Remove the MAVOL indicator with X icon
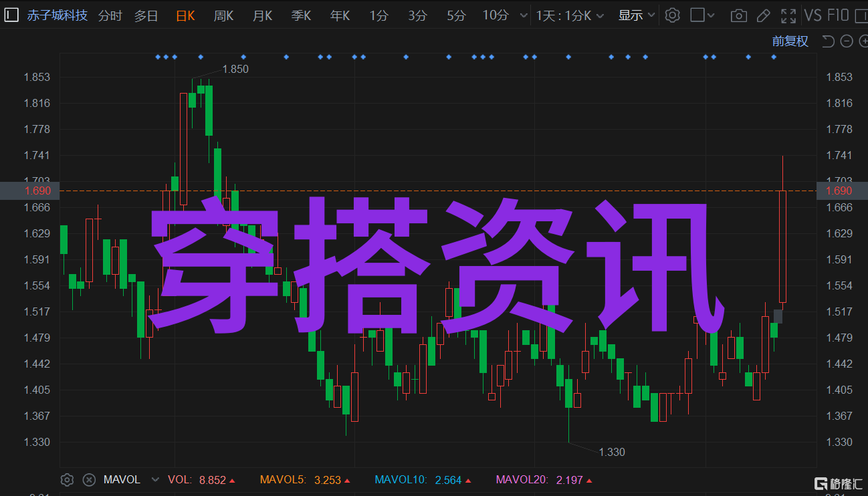The image size is (868, 496). point(89,480)
